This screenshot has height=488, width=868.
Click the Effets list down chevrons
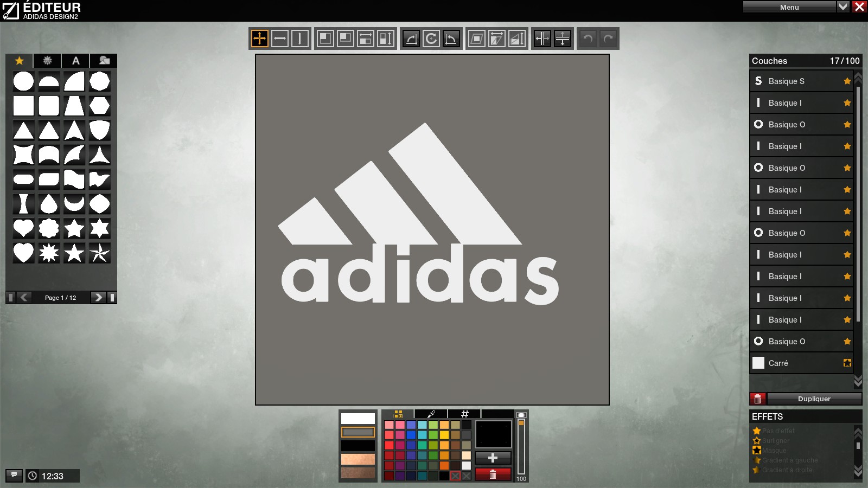click(858, 470)
